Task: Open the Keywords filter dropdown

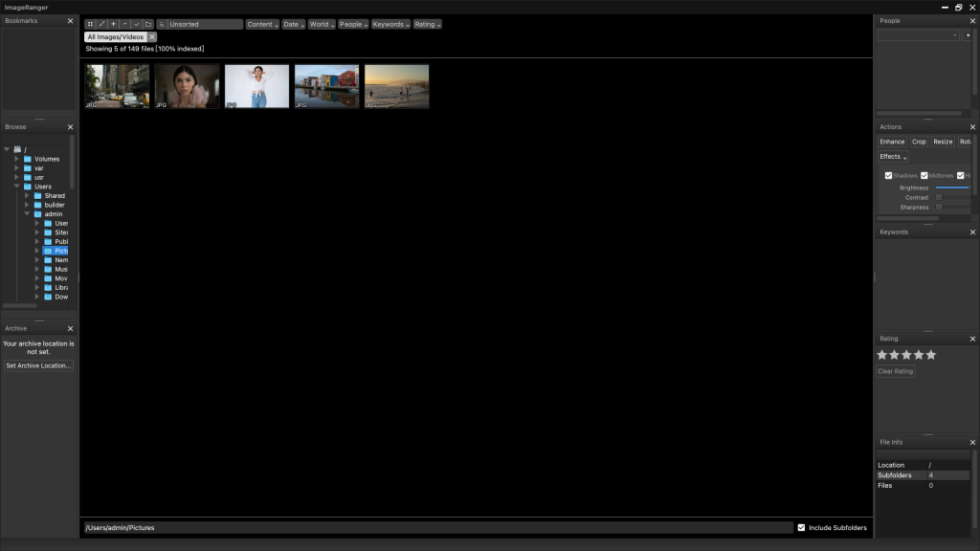Action: (x=390, y=24)
